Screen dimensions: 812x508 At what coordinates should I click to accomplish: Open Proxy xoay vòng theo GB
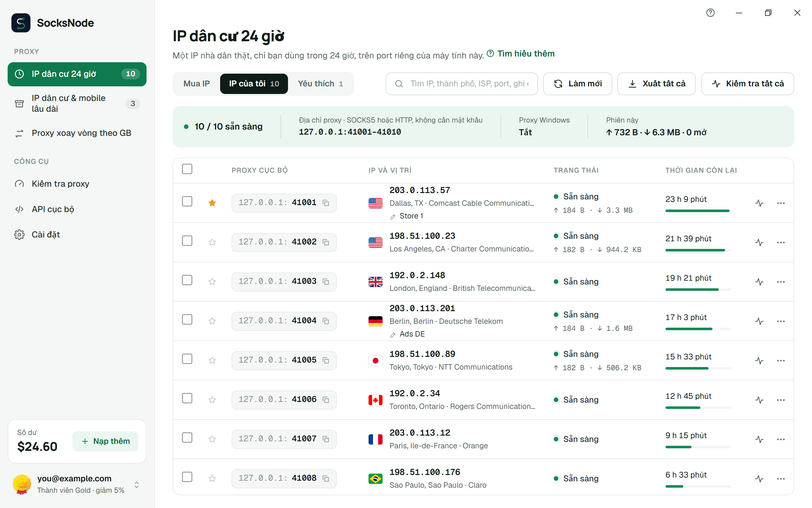(77, 133)
